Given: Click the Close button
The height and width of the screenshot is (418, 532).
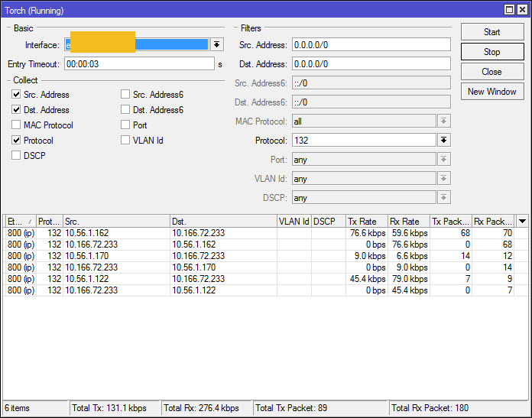Looking at the screenshot, I should tap(492, 72).
